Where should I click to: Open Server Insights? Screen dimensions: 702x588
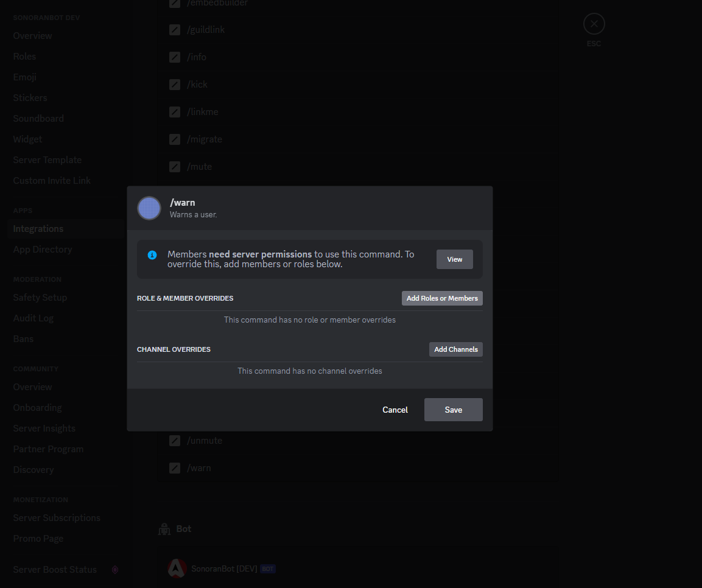[x=65, y=429]
